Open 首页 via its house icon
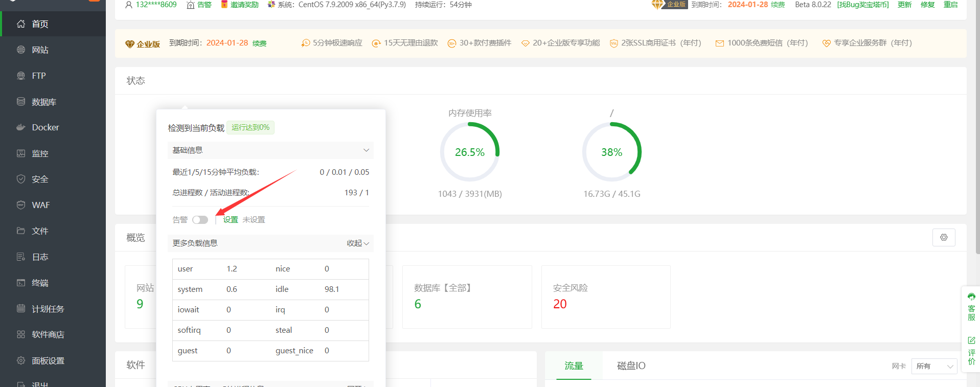The image size is (980, 387). pos(21,24)
